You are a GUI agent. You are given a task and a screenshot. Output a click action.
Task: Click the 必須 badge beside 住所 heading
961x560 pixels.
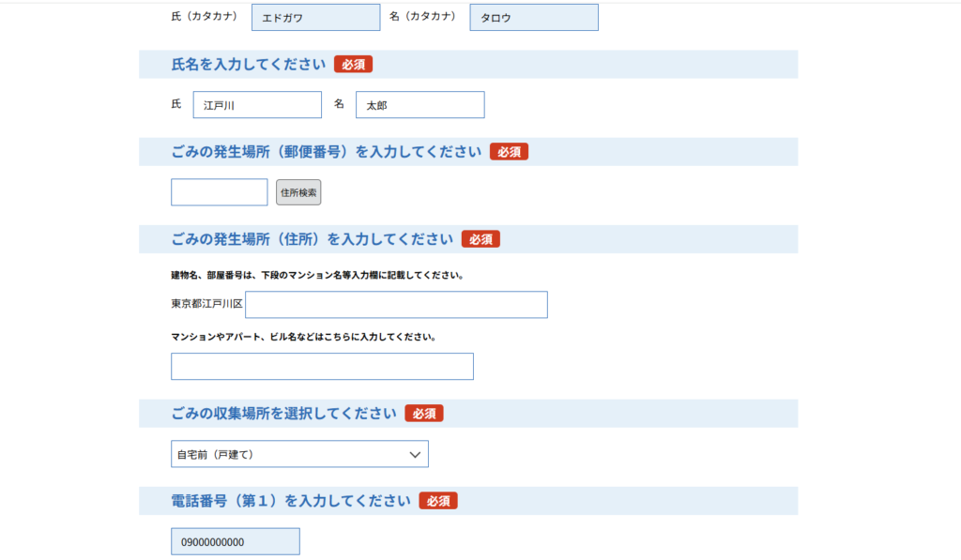(480, 239)
